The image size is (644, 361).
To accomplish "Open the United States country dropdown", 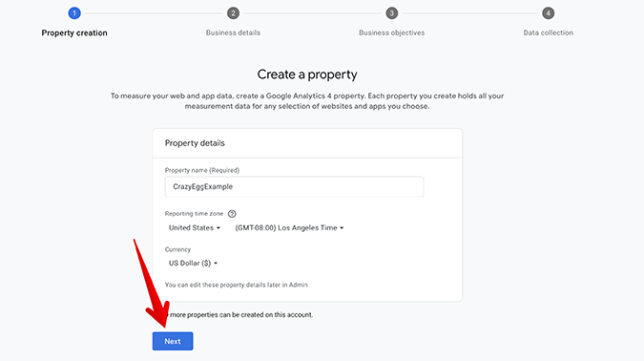I will (x=195, y=228).
